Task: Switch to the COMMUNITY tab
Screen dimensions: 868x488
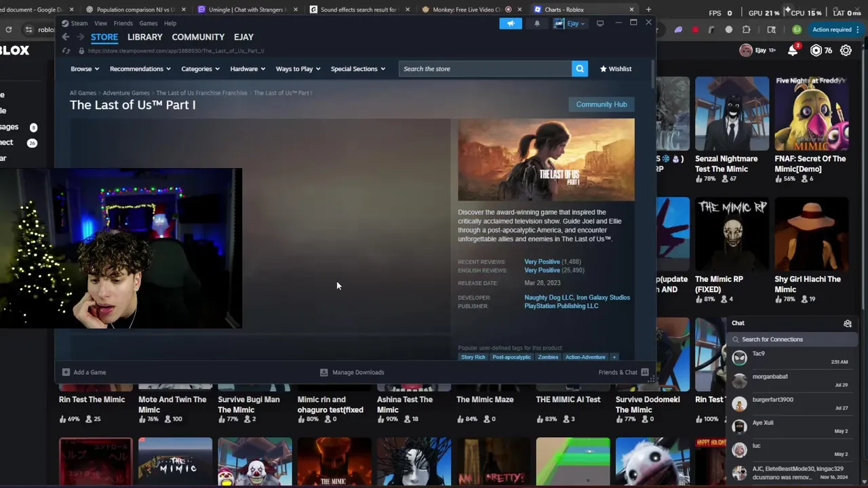Action: pyautogui.click(x=198, y=37)
